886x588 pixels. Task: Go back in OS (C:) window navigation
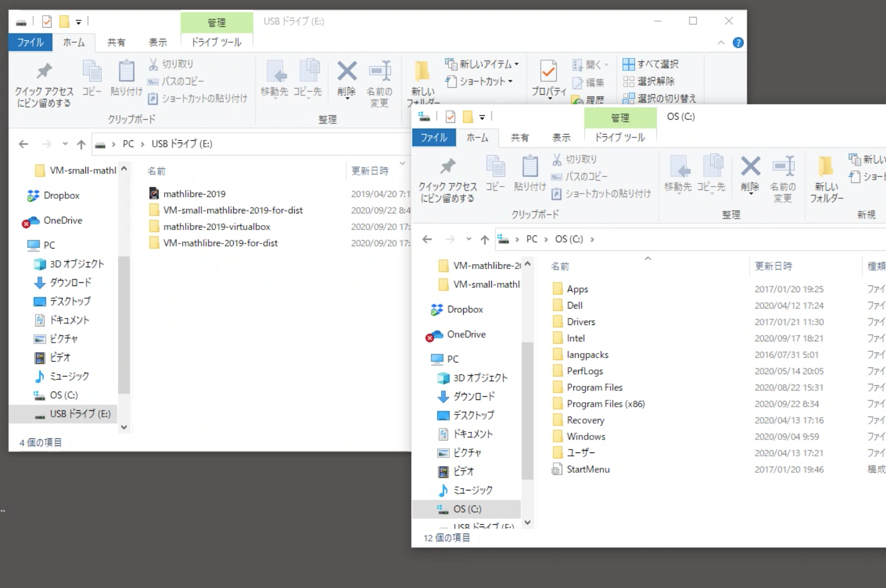(427, 239)
